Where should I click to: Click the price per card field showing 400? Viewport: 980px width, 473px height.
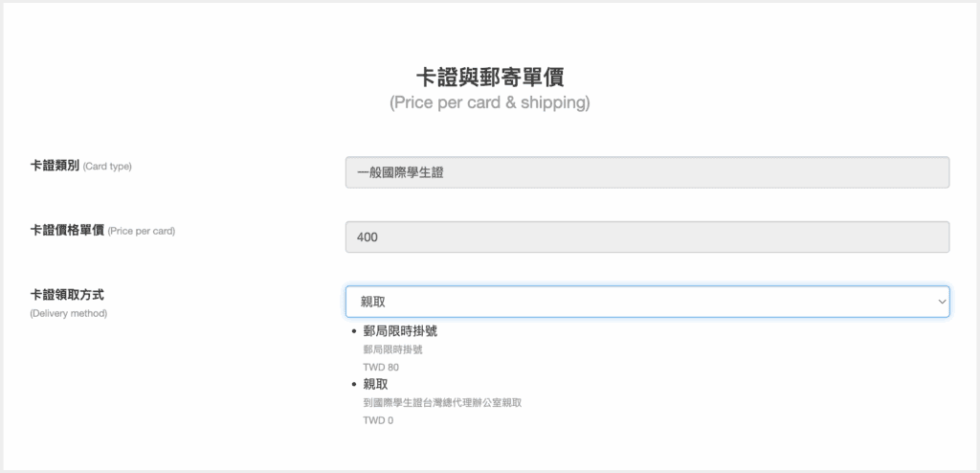(x=648, y=237)
